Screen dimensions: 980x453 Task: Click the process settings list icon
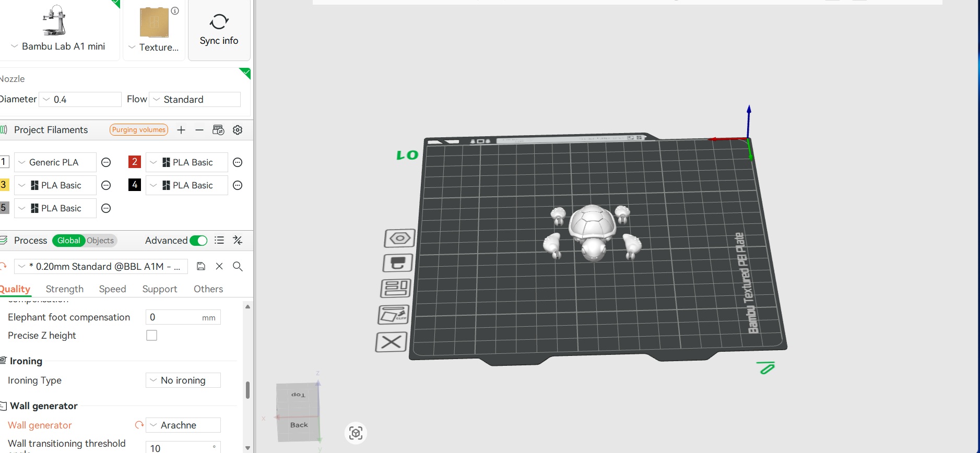[219, 241]
